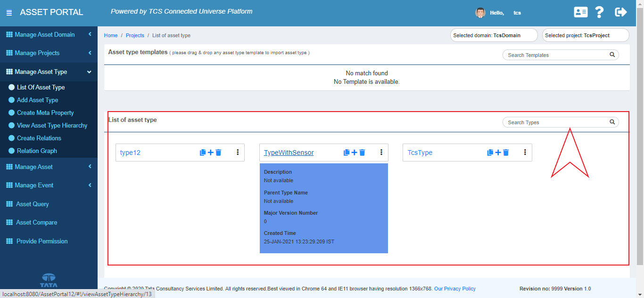The height and width of the screenshot is (298, 644).
Task: Click 'Major Version Number' label
Action: click(x=291, y=213)
